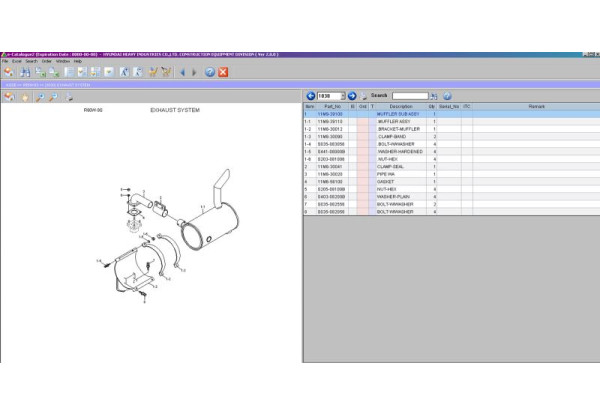
Task: Click the Remark column header
Action: (536, 106)
